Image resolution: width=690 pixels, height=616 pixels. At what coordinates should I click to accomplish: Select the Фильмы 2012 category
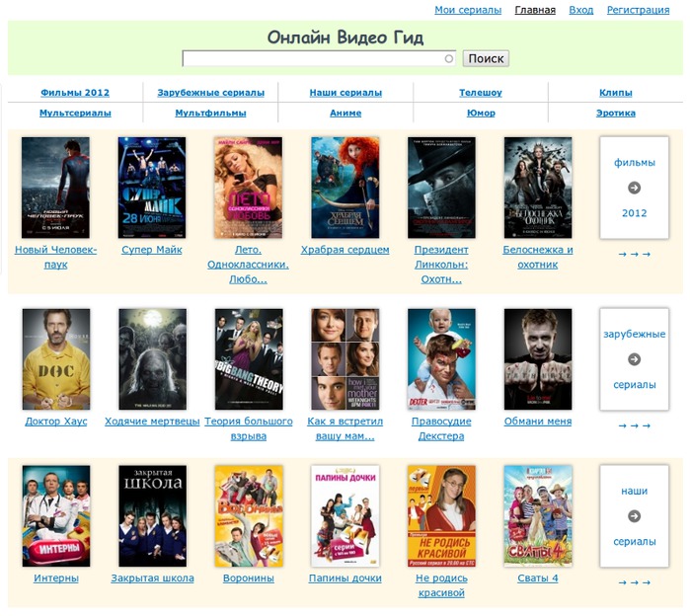[75, 93]
